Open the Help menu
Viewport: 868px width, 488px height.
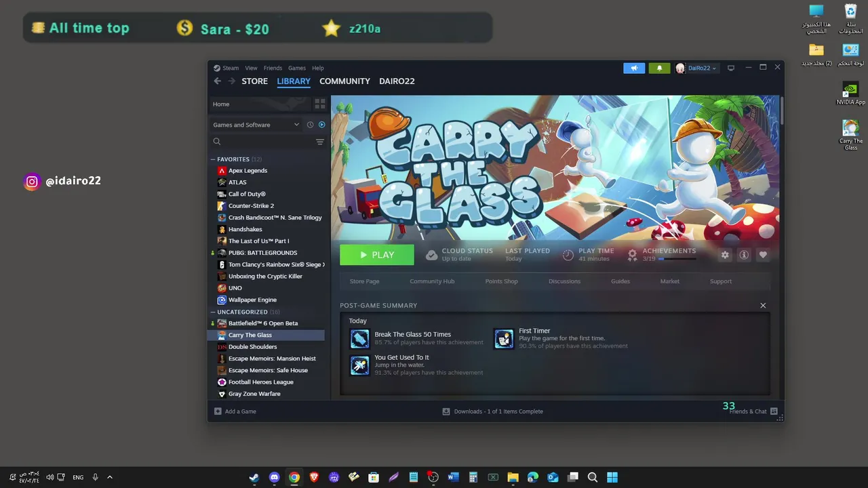click(x=318, y=68)
